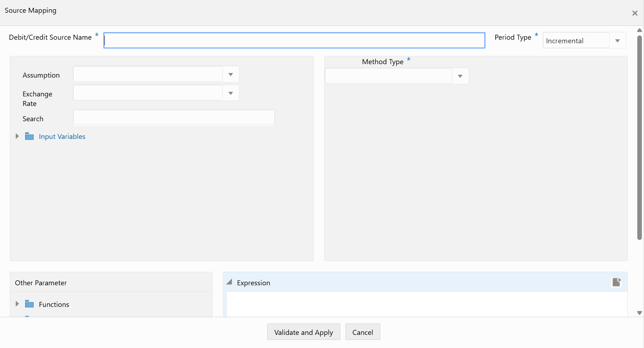
Task: Select the Input Variables link
Action: coord(62,136)
